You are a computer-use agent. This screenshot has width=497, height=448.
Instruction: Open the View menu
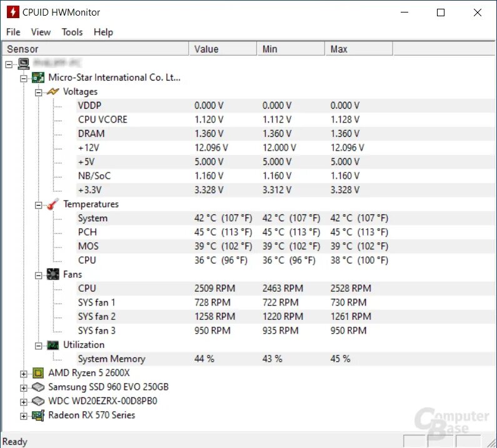click(41, 32)
